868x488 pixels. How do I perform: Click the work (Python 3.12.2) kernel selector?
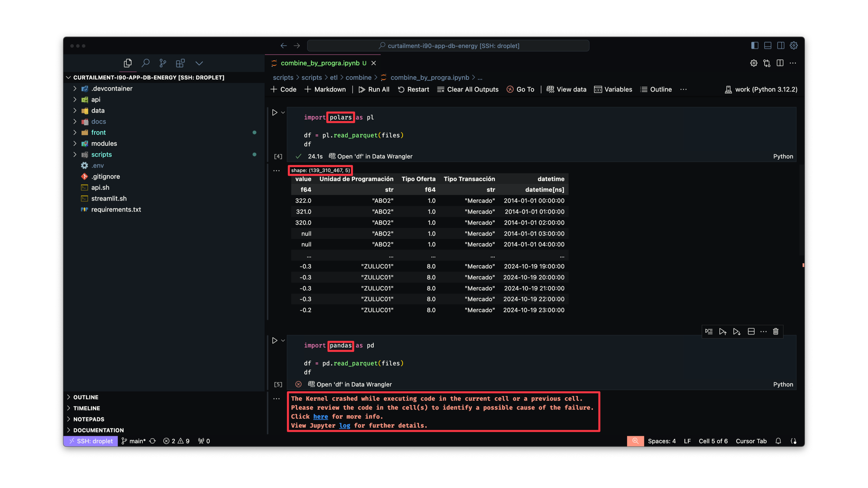tap(761, 90)
